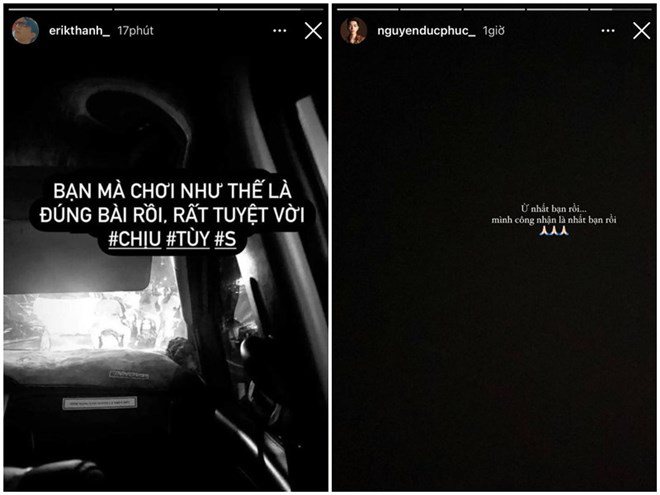Jump to last segment of nguyenducphuc_ story progress
This screenshot has width=660, height=495.
coord(621,9)
